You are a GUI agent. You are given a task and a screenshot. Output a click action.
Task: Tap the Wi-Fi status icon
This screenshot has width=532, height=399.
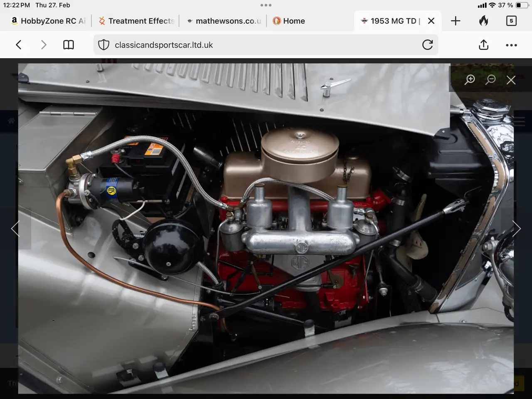(x=492, y=5)
